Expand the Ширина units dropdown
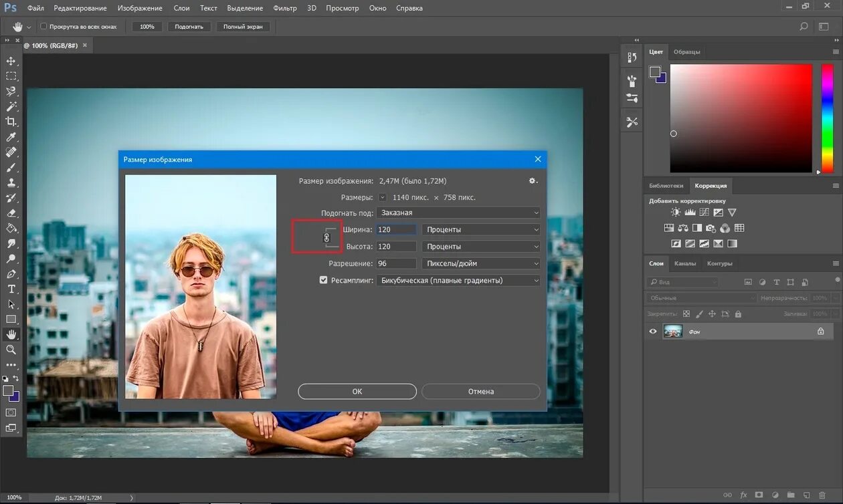Viewport: 843px width, 504px height. pos(480,229)
